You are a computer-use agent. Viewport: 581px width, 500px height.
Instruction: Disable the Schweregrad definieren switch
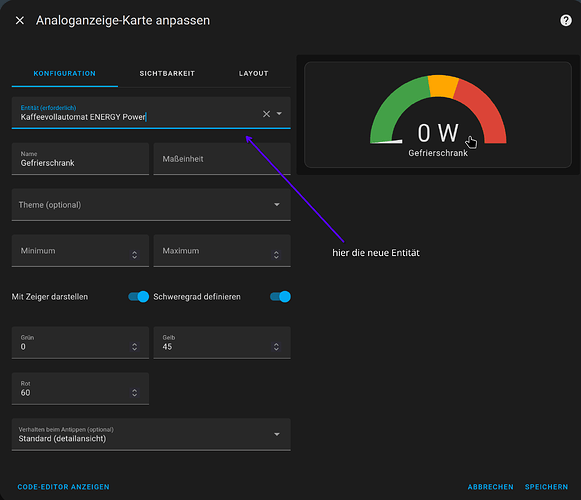(280, 297)
